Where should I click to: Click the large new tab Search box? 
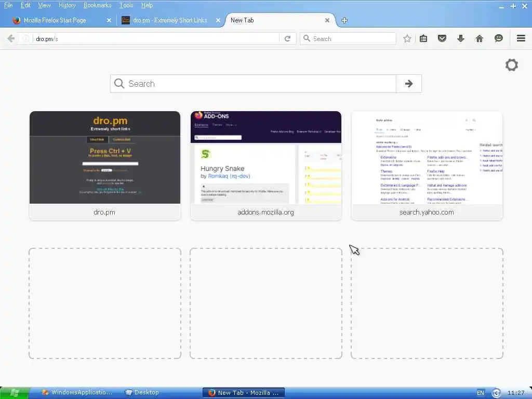[x=253, y=84]
